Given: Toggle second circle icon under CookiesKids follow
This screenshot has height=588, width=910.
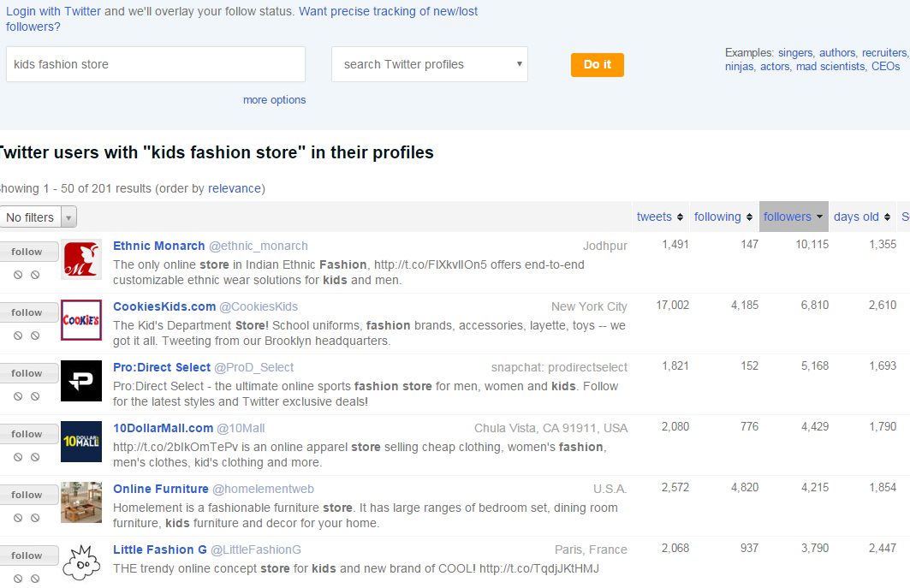Looking at the screenshot, I should (x=35, y=336).
